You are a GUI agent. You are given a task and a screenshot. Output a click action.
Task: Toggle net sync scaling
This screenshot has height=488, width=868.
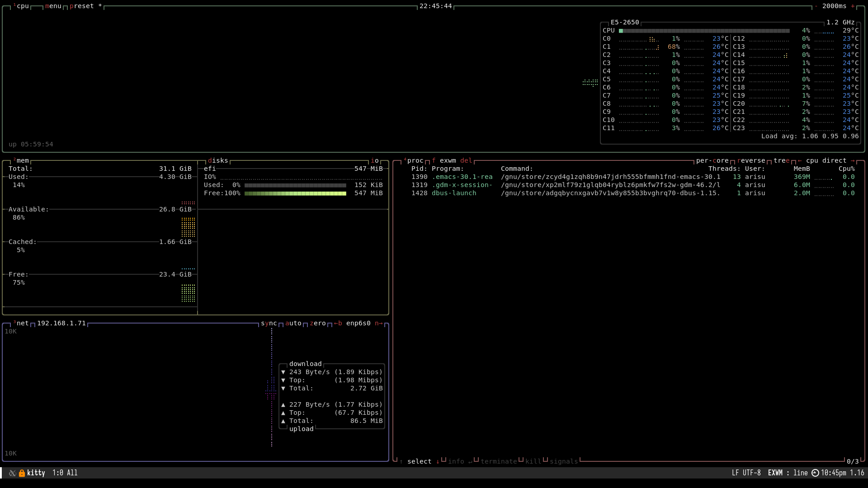pyautogui.click(x=269, y=323)
